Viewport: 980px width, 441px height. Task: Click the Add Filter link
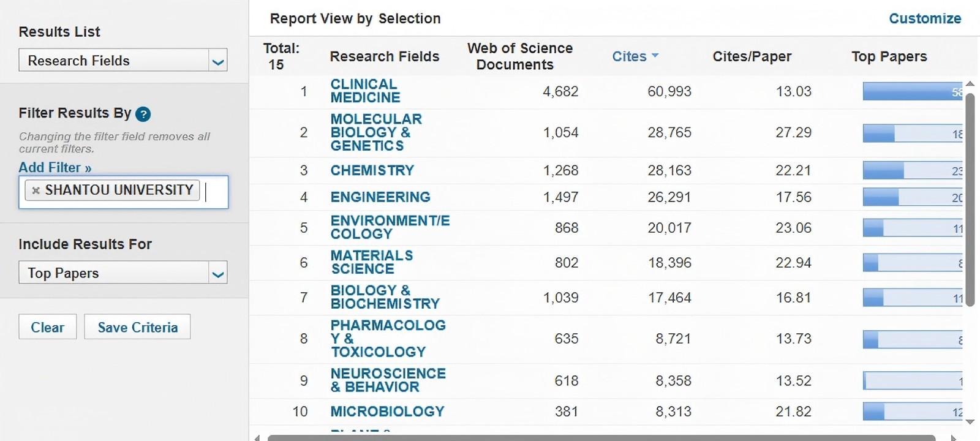[55, 167]
